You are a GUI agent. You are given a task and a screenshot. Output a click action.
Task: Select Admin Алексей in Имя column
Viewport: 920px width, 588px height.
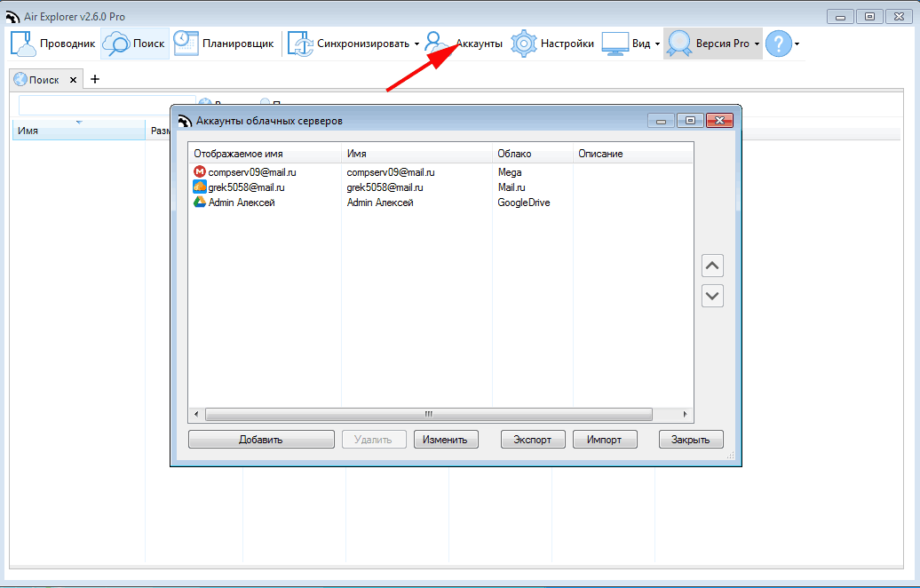tap(380, 203)
